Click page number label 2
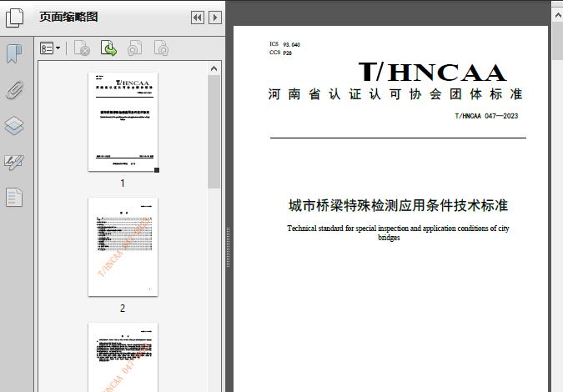 point(123,308)
